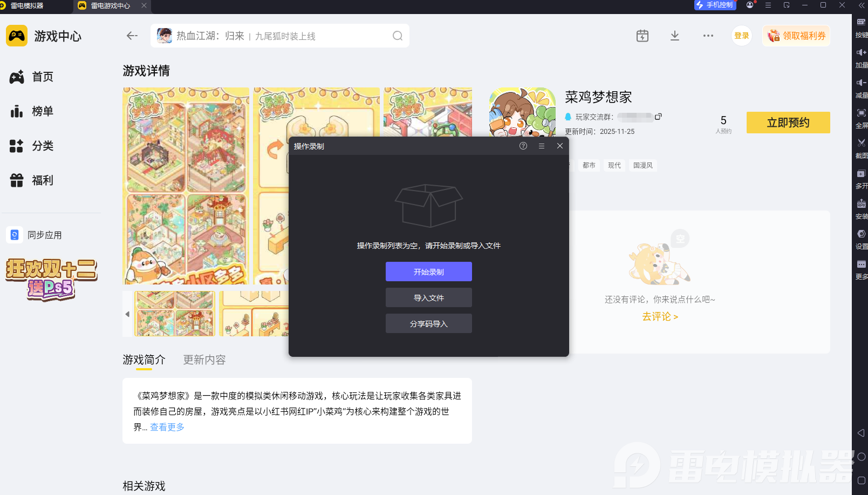Open emulator settings (设置) in right sidebar

pyautogui.click(x=861, y=234)
